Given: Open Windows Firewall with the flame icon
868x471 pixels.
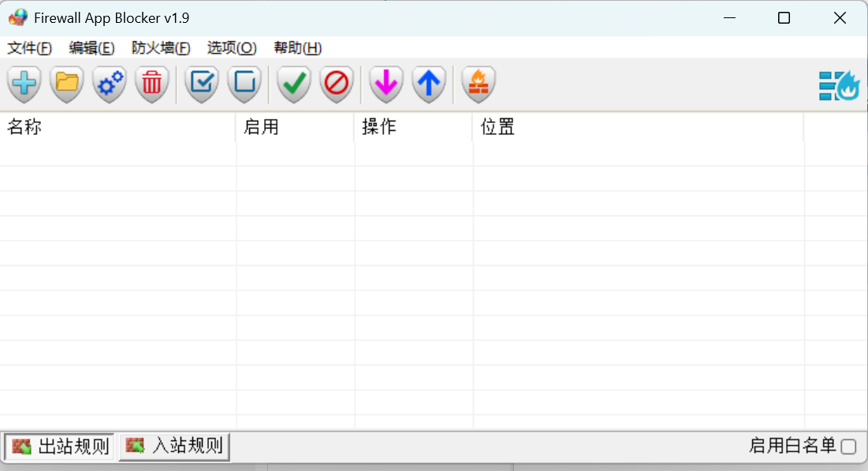Looking at the screenshot, I should tap(478, 84).
